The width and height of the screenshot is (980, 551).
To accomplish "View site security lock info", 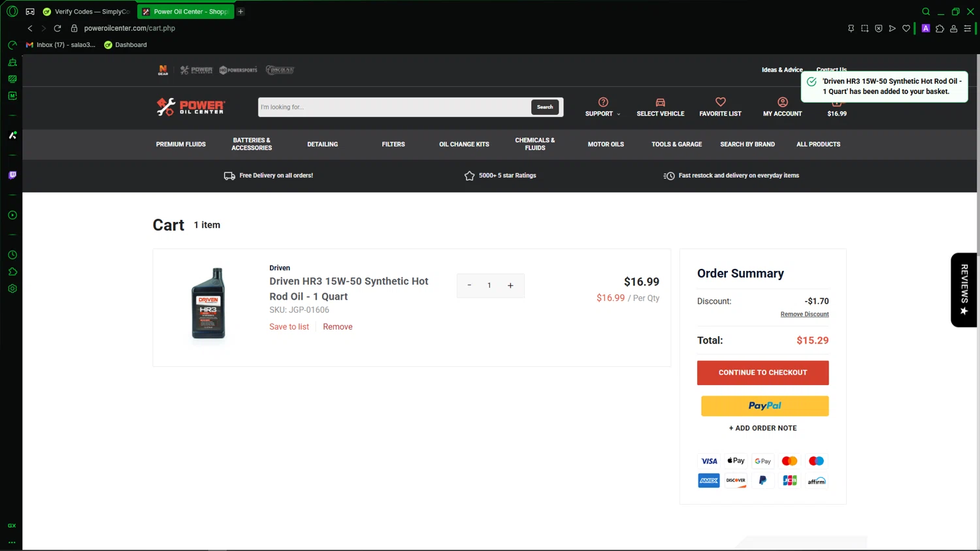I will [x=74, y=28].
